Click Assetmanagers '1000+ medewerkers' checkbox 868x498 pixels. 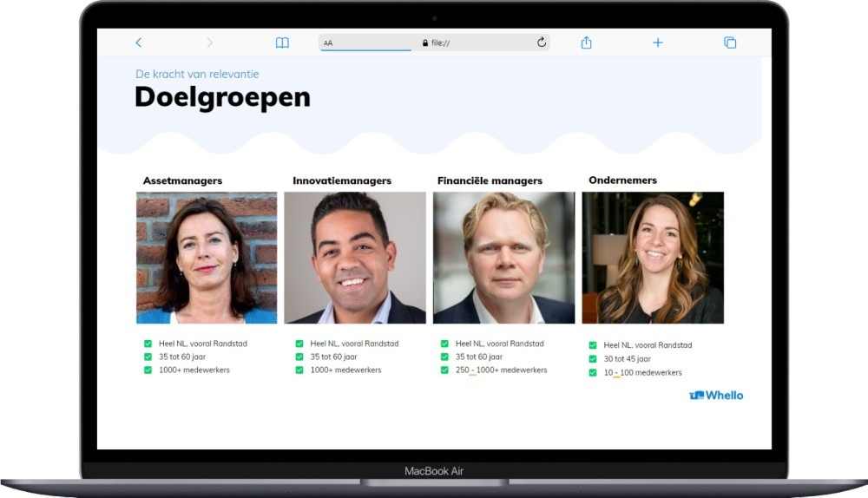pos(148,370)
